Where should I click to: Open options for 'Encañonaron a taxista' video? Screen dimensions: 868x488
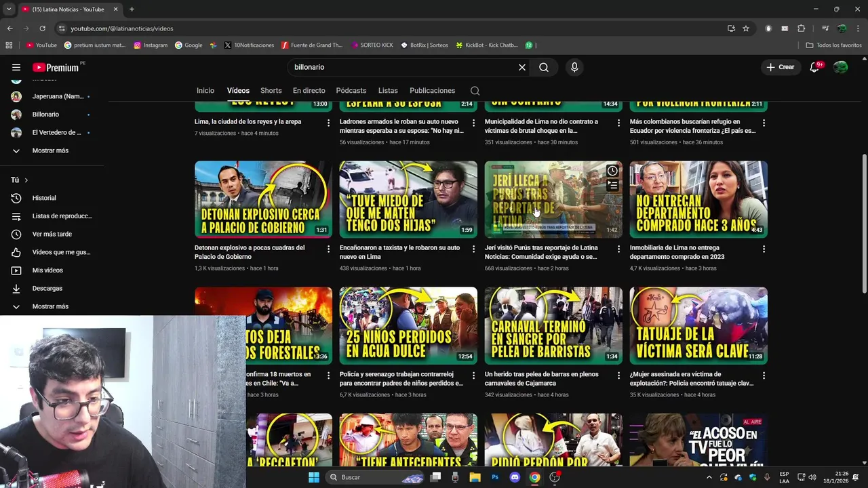473,249
